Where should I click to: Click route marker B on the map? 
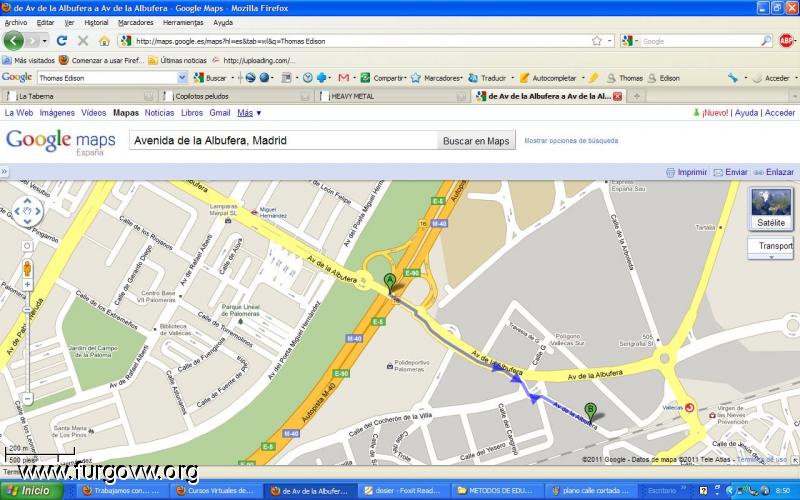[x=590, y=411]
